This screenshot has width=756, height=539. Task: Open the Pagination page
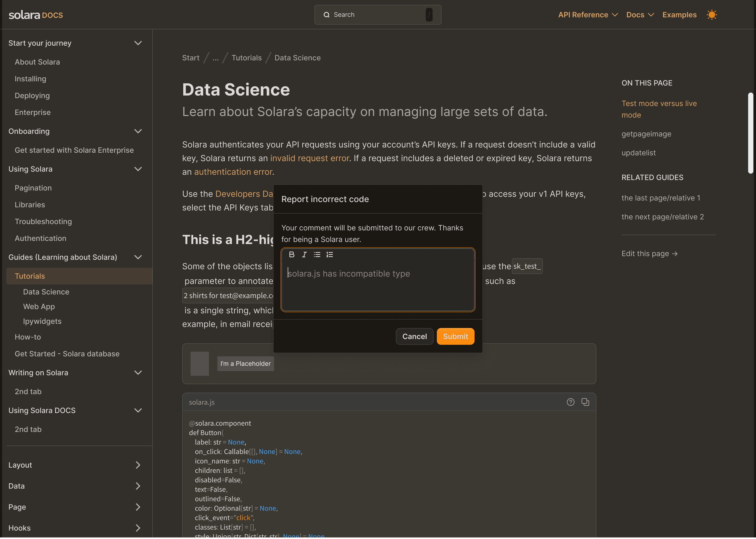pyautogui.click(x=33, y=188)
